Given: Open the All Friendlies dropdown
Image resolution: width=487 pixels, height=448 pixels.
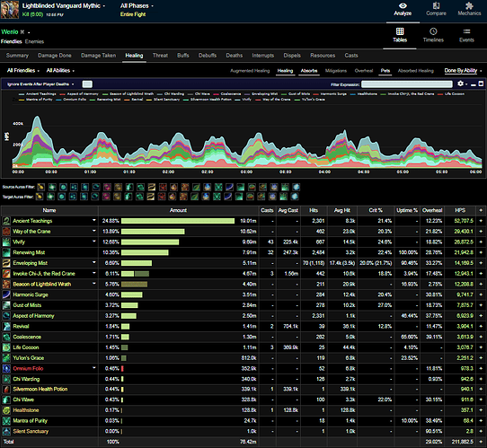Looking at the screenshot, I should tap(23, 70).
